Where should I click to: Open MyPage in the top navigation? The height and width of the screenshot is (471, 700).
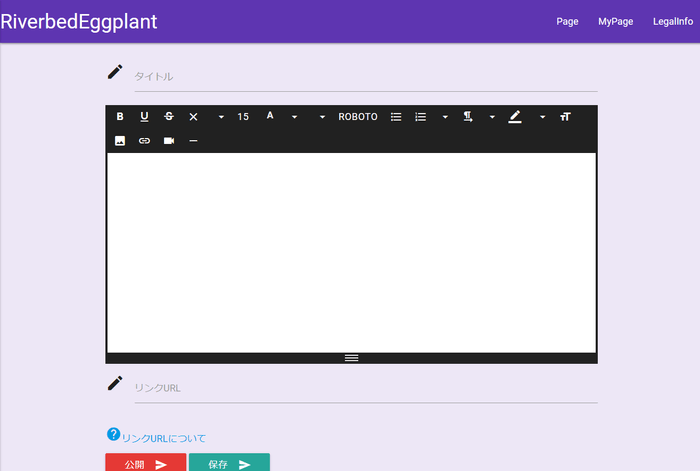coord(615,22)
